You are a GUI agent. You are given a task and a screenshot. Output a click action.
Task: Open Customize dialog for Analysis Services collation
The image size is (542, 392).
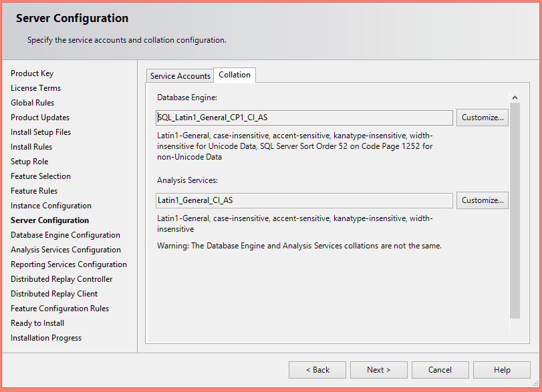coord(482,200)
